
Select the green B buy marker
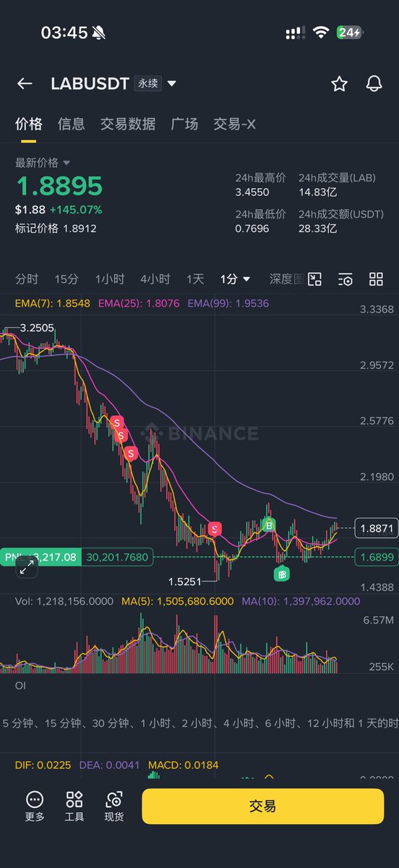click(269, 525)
